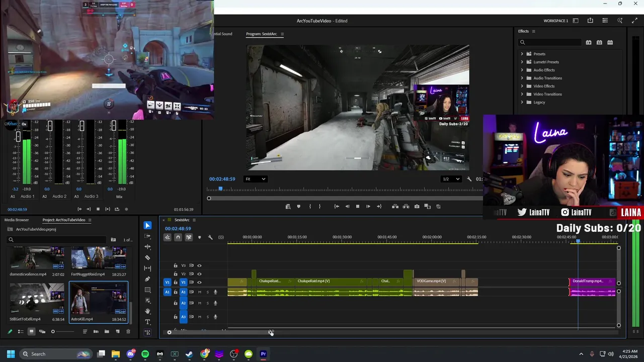644x362 pixels.
Task: Expand the Video Effects folder
Action: (x=522, y=86)
